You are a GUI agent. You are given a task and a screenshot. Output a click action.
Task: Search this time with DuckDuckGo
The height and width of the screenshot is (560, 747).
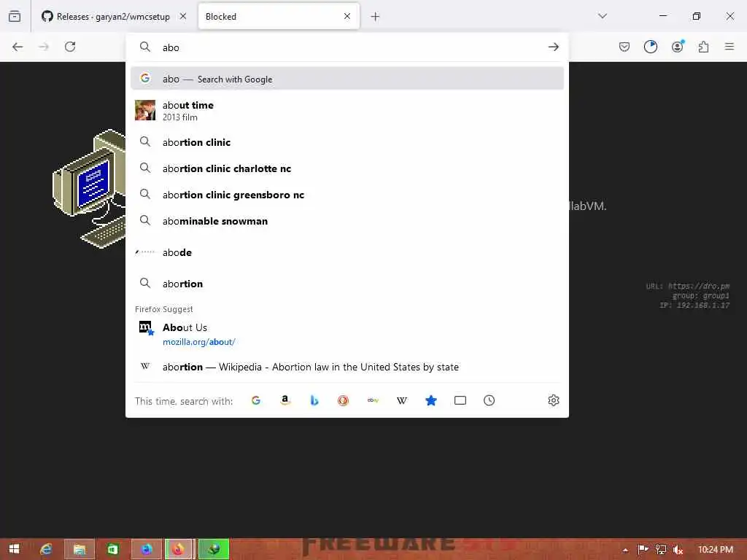tap(343, 400)
